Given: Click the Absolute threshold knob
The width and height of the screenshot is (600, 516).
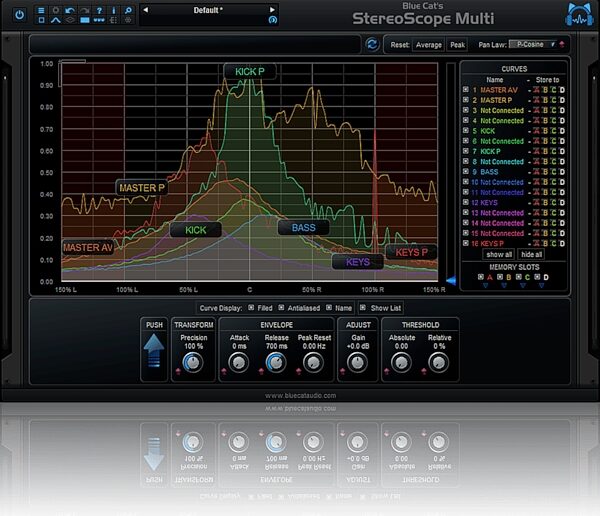Looking at the screenshot, I should pyautogui.click(x=401, y=362).
